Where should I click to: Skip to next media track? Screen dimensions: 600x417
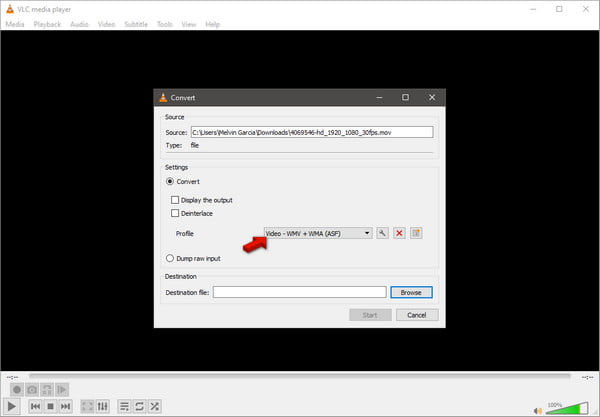65,406
